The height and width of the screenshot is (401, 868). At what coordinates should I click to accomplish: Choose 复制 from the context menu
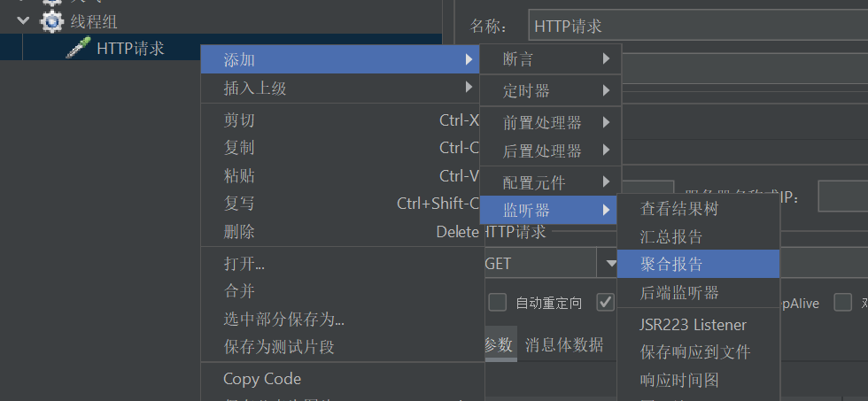(340, 147)
